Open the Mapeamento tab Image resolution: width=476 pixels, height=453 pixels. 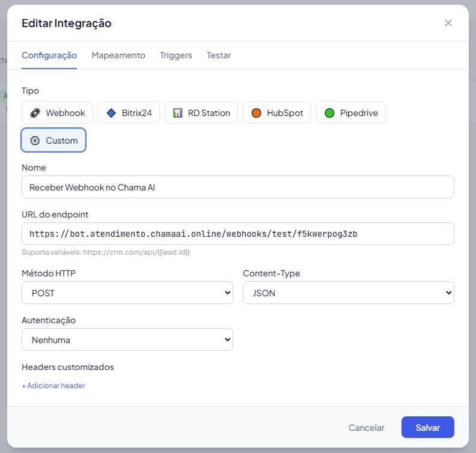(118, 55)
